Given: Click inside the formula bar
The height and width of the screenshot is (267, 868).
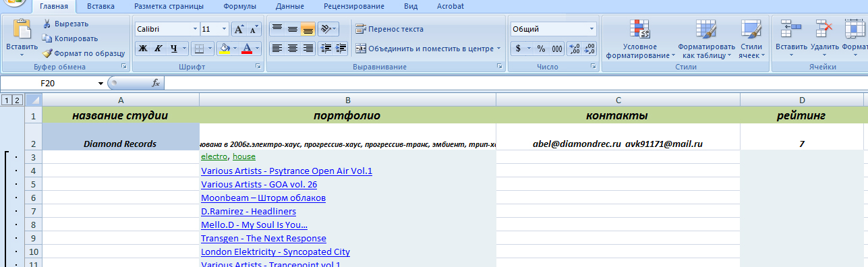Looking at the screenshot, I should pos(516,83).
